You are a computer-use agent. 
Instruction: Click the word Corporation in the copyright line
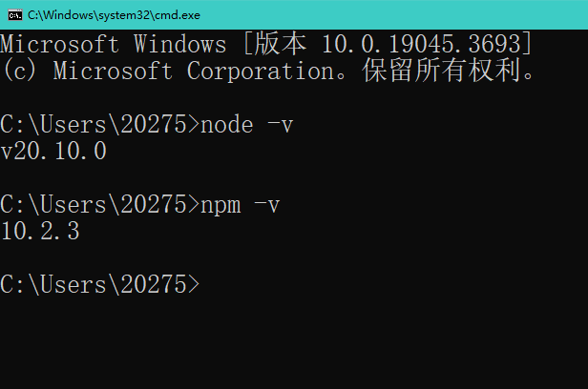pos(261,71)
